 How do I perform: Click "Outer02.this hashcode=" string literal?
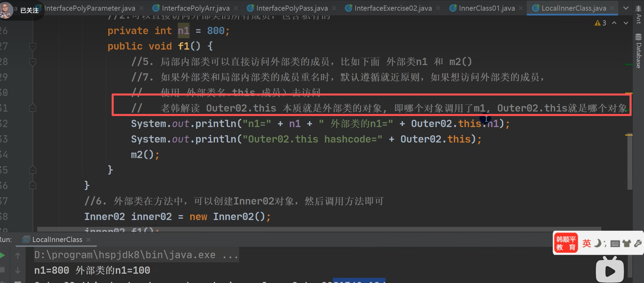pos(313,139)
